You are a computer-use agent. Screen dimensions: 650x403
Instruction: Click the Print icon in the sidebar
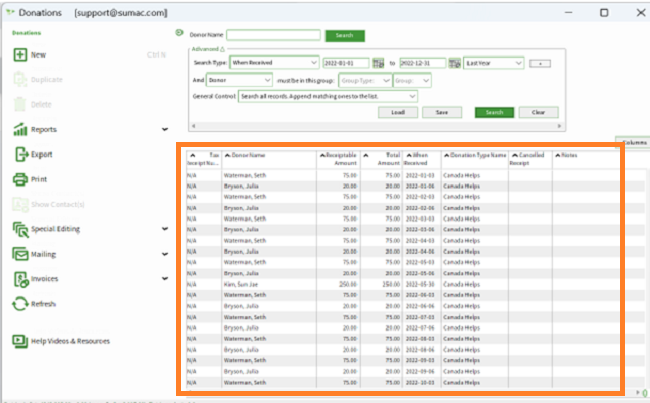point(20,179)
